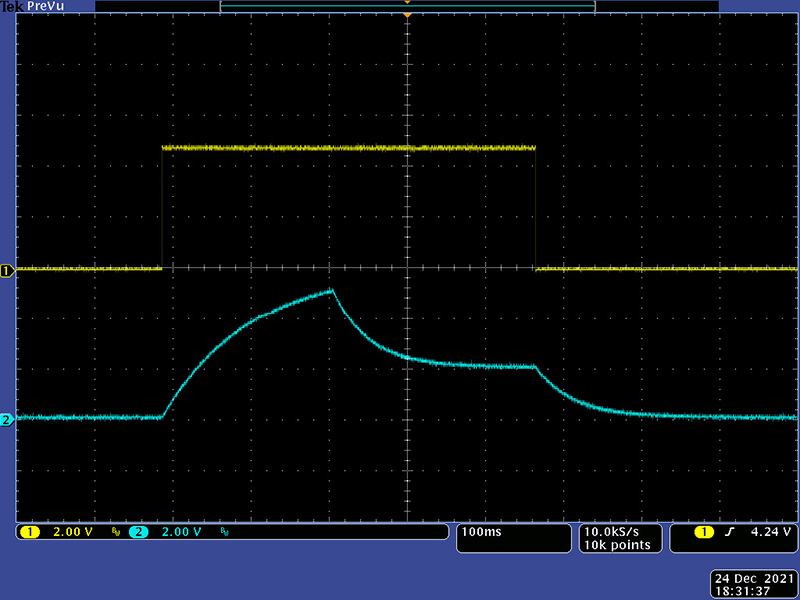Image resolution: width=800 pixels, height=600 pixels.
Task: Click channel 1 bandwidth limit icon
Action: coord(116,532)
